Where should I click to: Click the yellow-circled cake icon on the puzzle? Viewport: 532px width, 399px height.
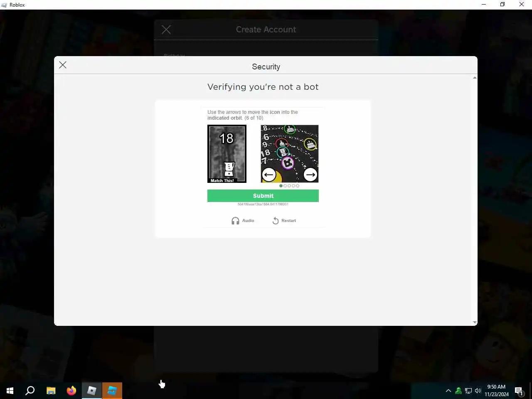pos(310,144)
